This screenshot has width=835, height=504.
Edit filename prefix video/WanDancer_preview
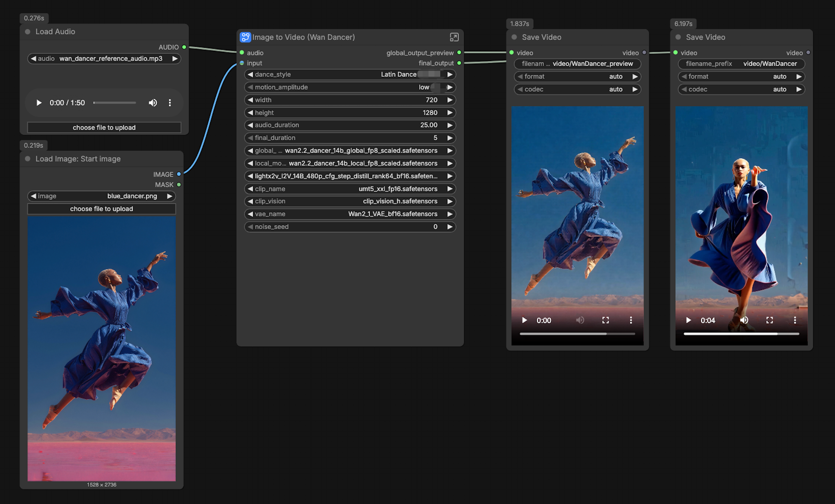577,64
